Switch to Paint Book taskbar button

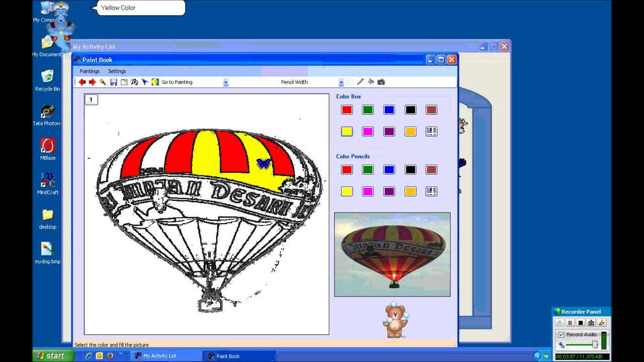[239, 356]
